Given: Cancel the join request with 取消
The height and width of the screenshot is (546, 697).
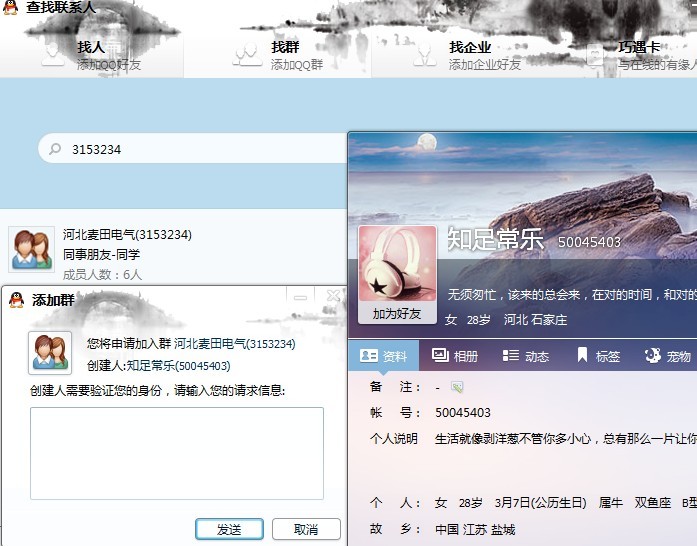Looking at the screenshot, I should pos(306,529).
